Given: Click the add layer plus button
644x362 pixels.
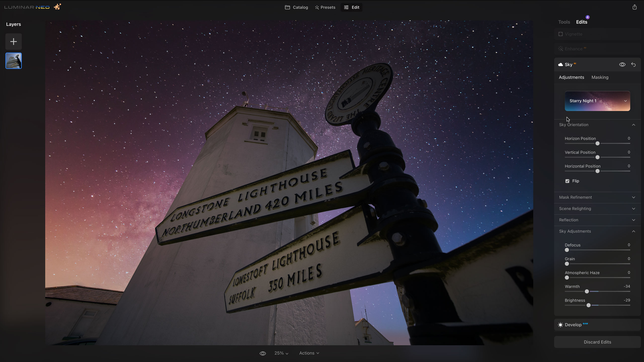Looking at the screenshot, I should pos(14,41).
